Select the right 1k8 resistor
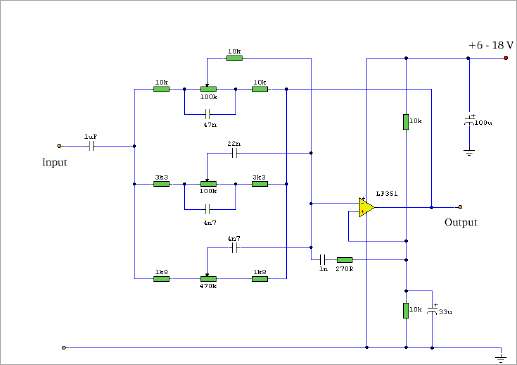The image size is (517, 365). click(260, 279)
